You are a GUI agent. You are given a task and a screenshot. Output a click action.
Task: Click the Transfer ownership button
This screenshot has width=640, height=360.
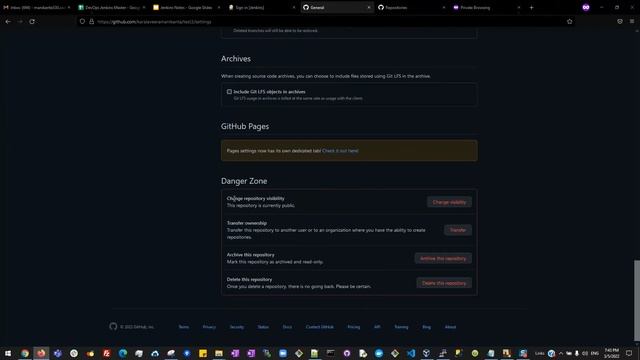click(x=458, y=230)
